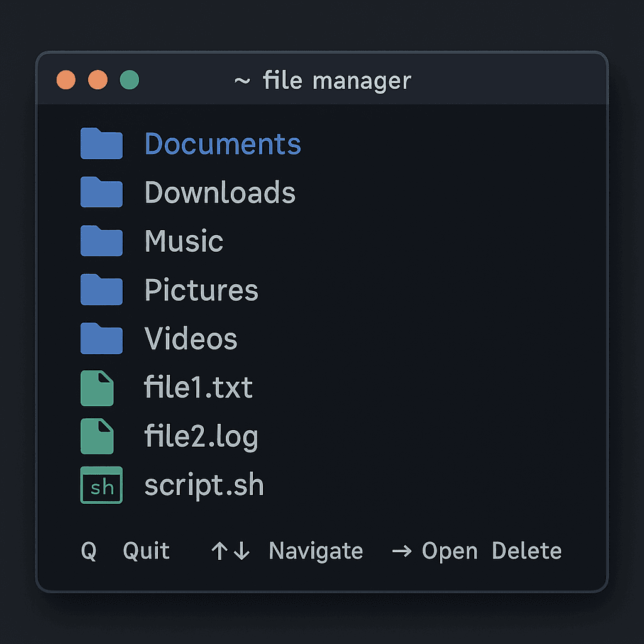Click the Videos folder icon
This screenshot has width=644, height=644.
coord(101,338)
